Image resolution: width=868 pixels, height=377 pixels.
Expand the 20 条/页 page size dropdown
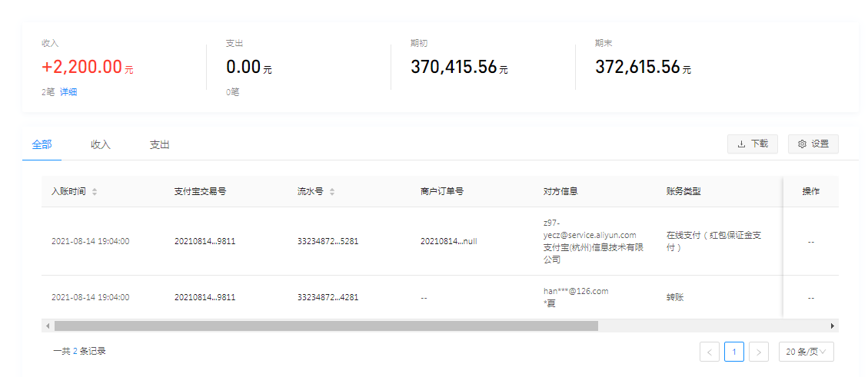click(x=806, y=352)
